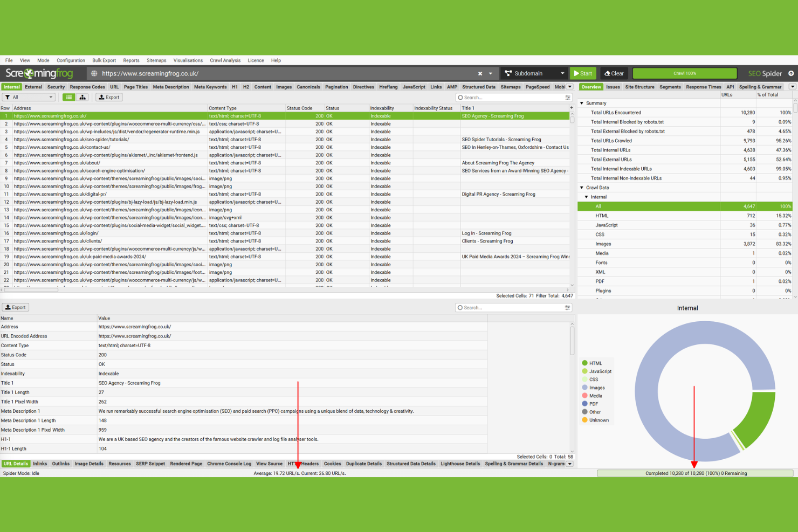Open the Lighthouse Details bottom tab

460,464
